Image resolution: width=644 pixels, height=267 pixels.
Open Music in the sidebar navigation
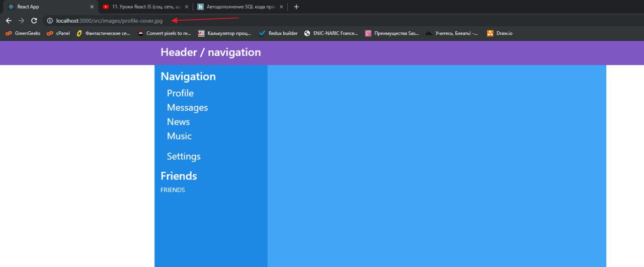coord(179,136)
